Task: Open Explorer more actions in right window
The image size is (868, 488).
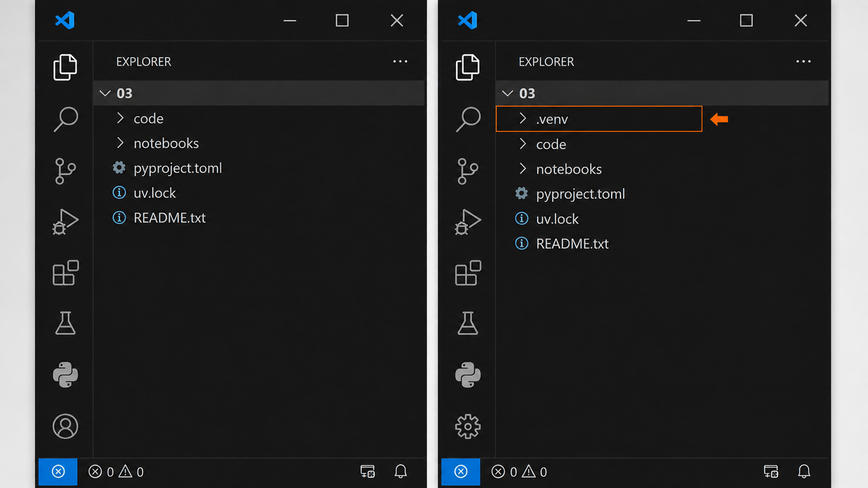Action: pos(803,61)
